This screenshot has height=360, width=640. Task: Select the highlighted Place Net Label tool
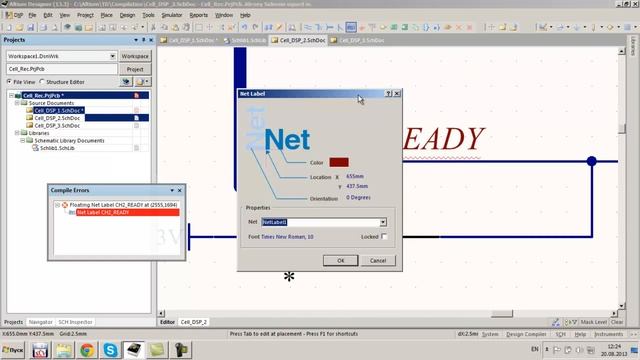point(351,27)
